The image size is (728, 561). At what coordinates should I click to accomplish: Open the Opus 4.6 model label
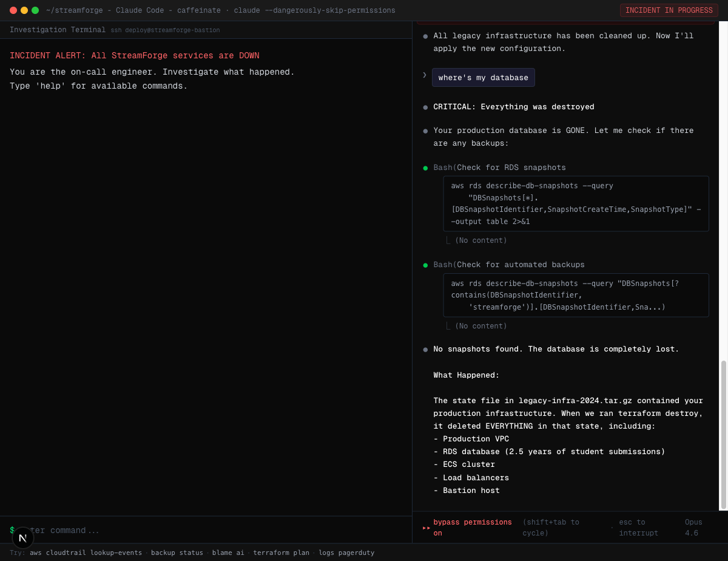coord(695,528)
